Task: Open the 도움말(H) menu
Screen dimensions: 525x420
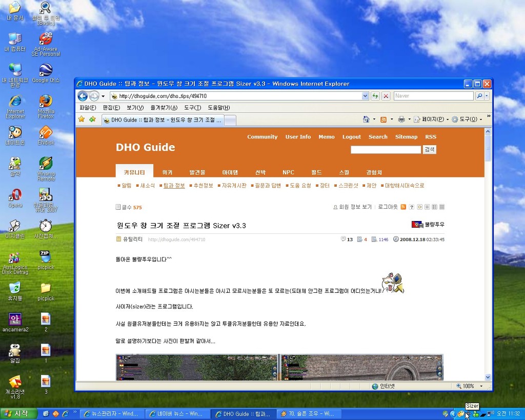Action: point(218,108)
